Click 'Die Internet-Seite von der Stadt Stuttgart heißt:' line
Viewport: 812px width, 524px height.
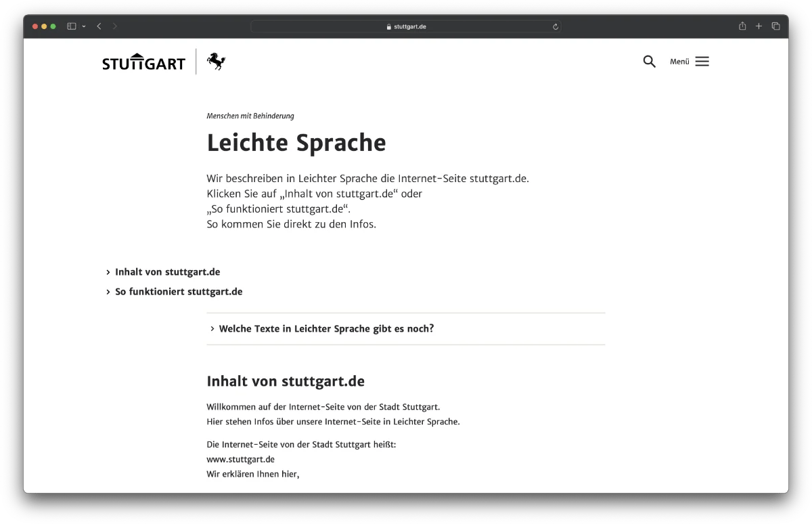click(x=301, y=445)
